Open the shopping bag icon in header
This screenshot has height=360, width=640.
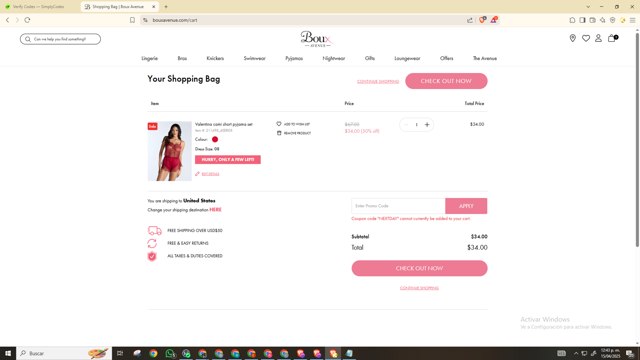[612, 38]
